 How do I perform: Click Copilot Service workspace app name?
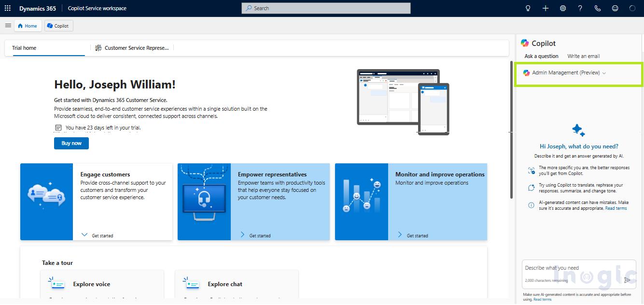[97, 8]
